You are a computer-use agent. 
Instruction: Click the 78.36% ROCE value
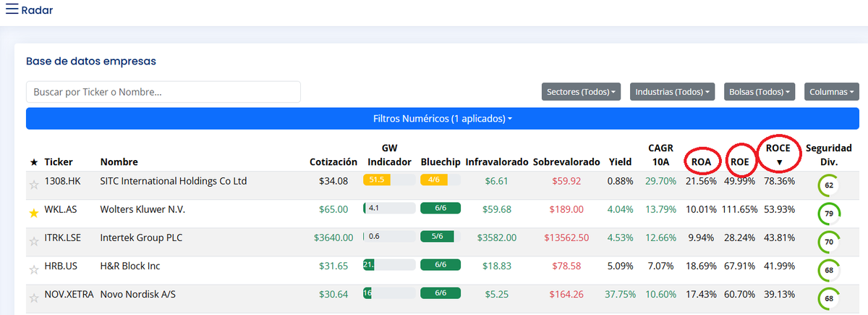tap(780, 180)
